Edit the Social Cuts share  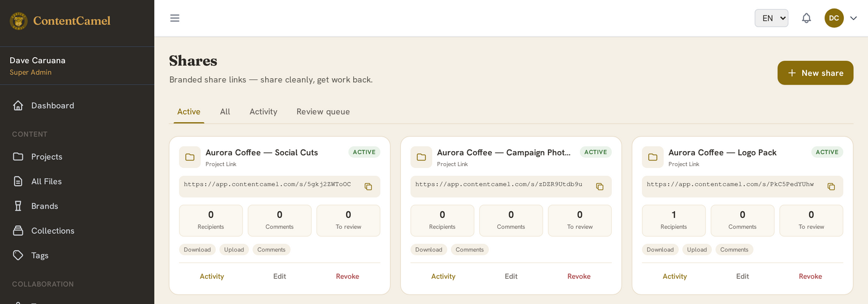click(x=280, y=276)
